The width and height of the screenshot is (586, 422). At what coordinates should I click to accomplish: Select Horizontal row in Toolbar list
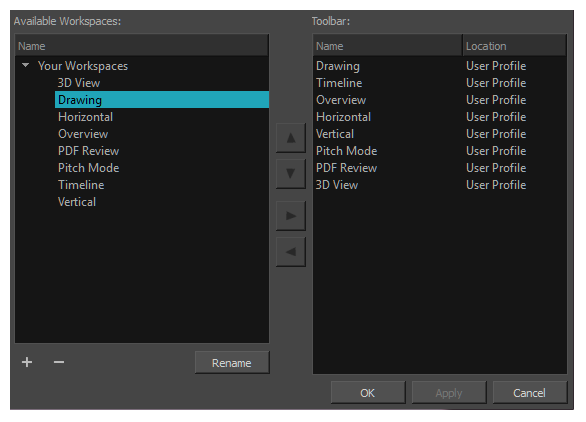440,117
